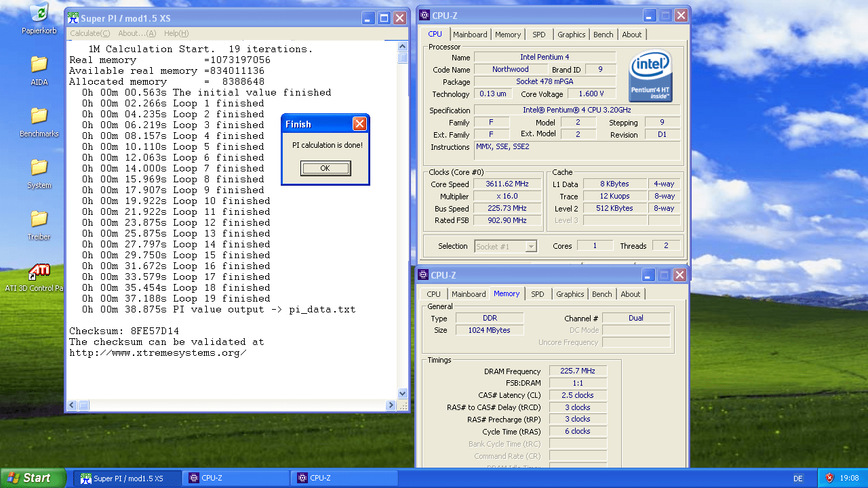The image size is (868, 488).
Task: Click the Memory CPU-Z window title icon
Action: pyautogui.click(x=424, y=274)
